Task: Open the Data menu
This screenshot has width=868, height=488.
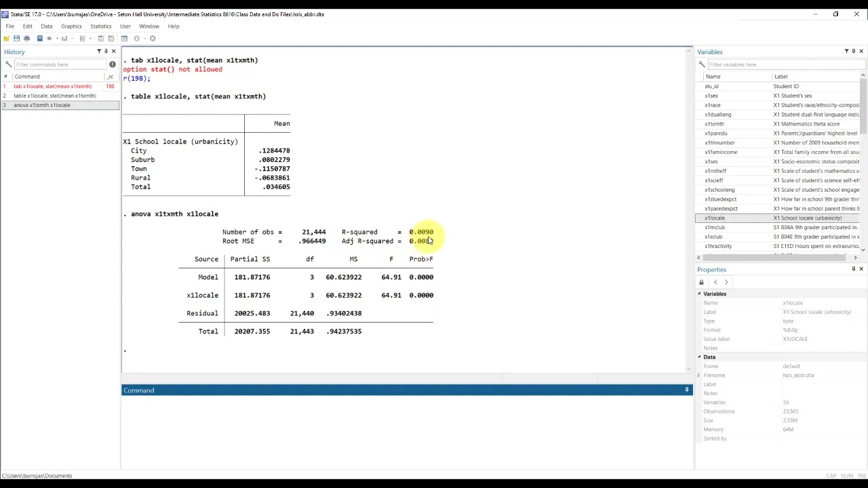Action: click(x=46, y=26)
